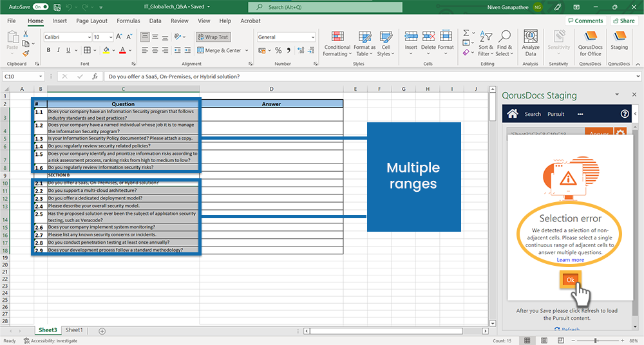644x345 pixels.
Task: Open Format as Table
Action: click(x=365, y=44)
